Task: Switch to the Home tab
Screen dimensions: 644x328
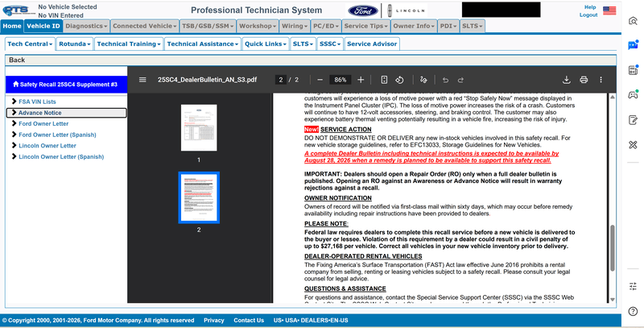Action: [x=12, y=26]
